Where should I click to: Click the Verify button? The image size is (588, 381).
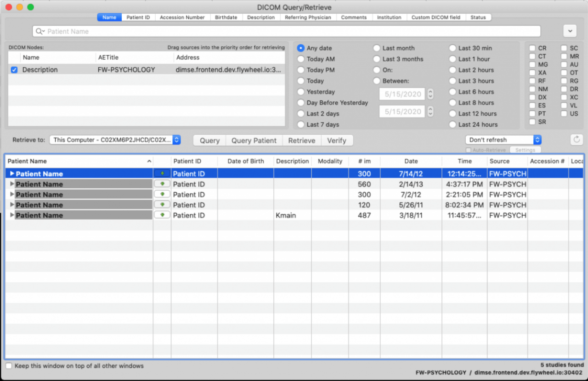click(337, 140)
